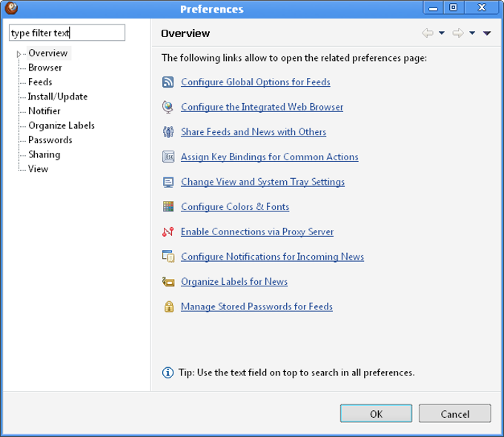Click the label icon beside Organize Labels
Screen dimensions: 504x437
pyautogui.click(x=168, y=282)
